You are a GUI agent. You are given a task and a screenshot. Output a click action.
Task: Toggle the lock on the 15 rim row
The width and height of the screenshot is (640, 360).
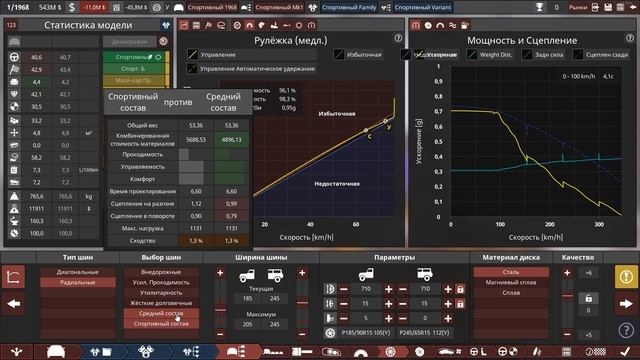[x=460, y=304]
